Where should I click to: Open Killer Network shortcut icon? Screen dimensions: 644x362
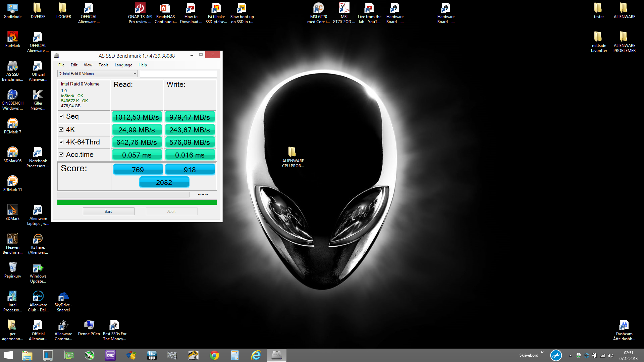[38, 100]
